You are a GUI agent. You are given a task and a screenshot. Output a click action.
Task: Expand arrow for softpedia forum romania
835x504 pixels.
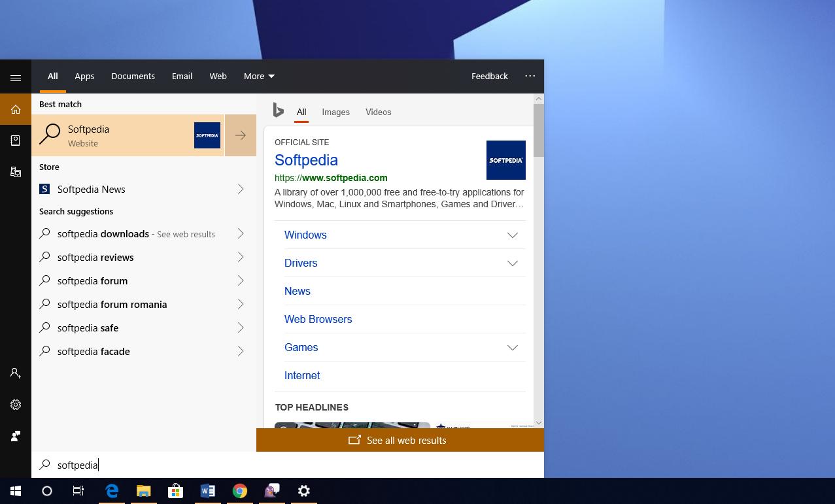(x=241, y=304)
